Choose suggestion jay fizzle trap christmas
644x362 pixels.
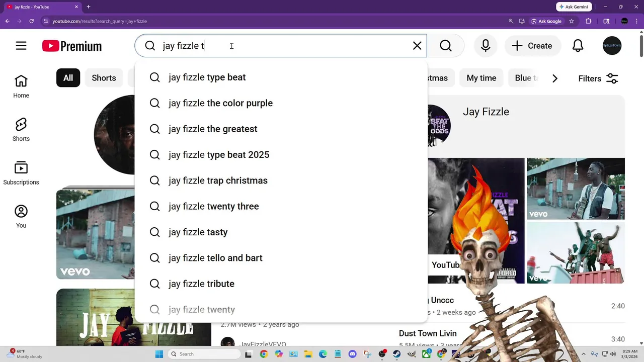[281, 180]
